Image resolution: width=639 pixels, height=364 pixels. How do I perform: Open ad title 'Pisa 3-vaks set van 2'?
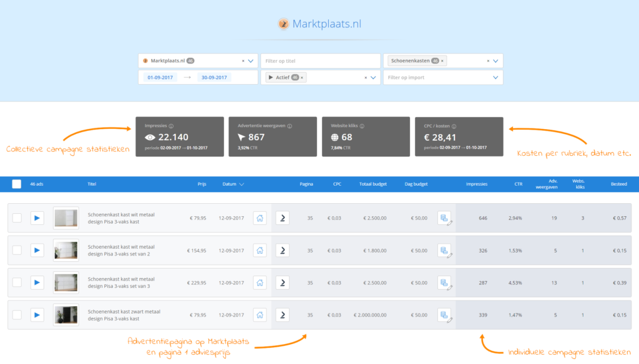pyautogui.click(x=122, y=250)
